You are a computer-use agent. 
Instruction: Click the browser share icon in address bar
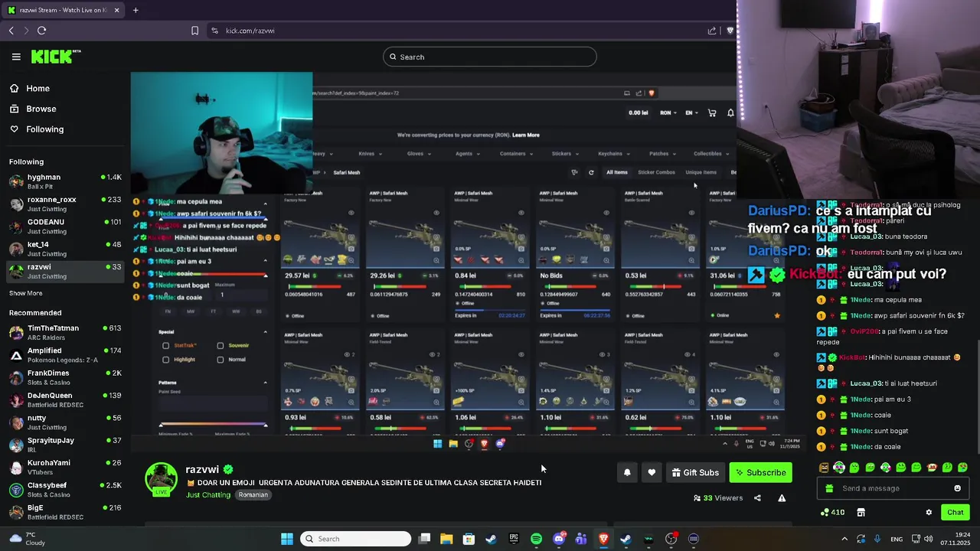coord(712,31)
